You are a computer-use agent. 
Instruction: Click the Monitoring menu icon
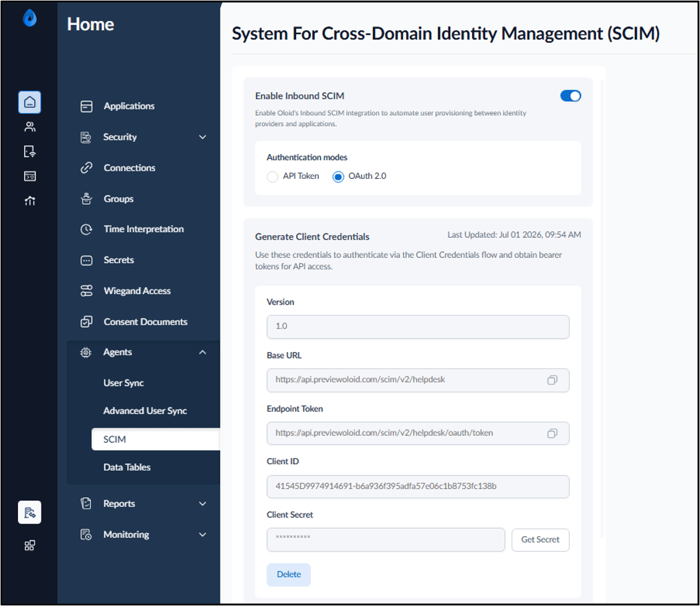(85, 535)
